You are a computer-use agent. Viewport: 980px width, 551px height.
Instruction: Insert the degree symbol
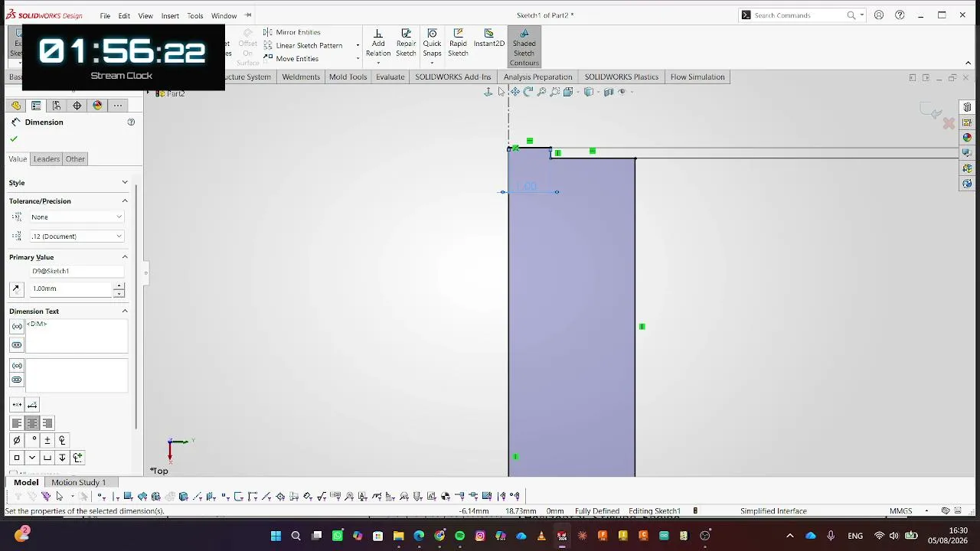click(32, 440)
